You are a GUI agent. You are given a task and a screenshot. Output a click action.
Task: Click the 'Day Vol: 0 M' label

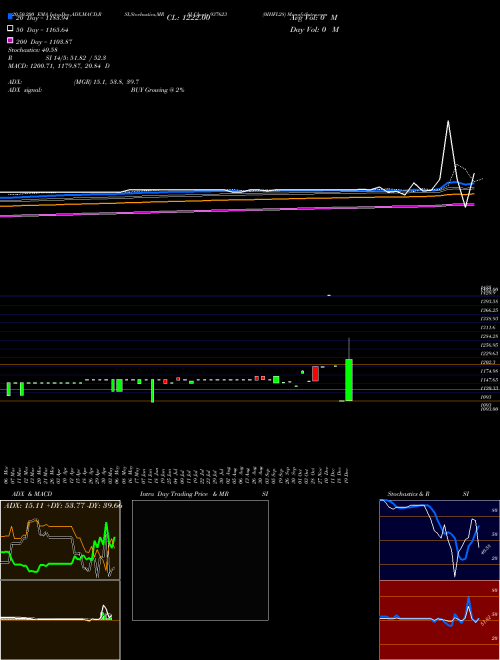point(314,29)
